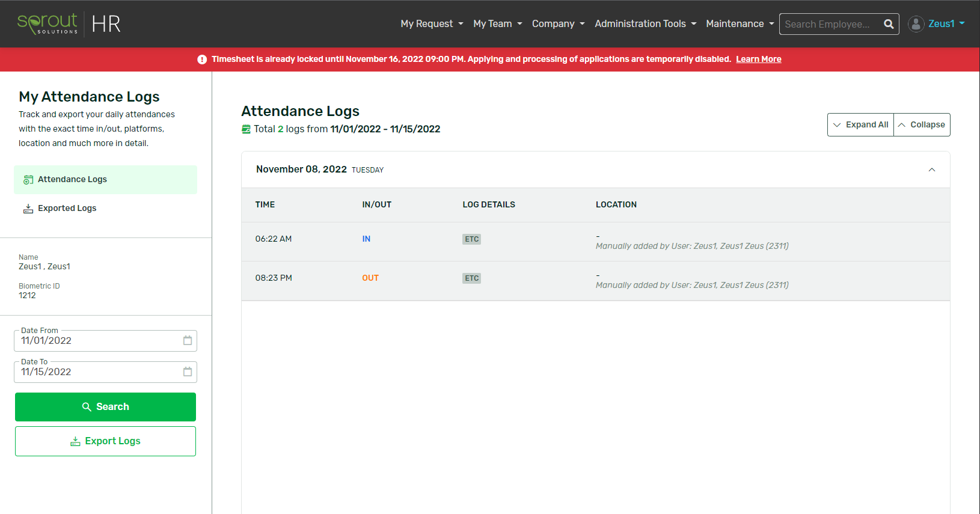Go to Exported Logs in the sidebar
Image resolution: width=980 pixels, height=514 pixels.
click(67, 209)
